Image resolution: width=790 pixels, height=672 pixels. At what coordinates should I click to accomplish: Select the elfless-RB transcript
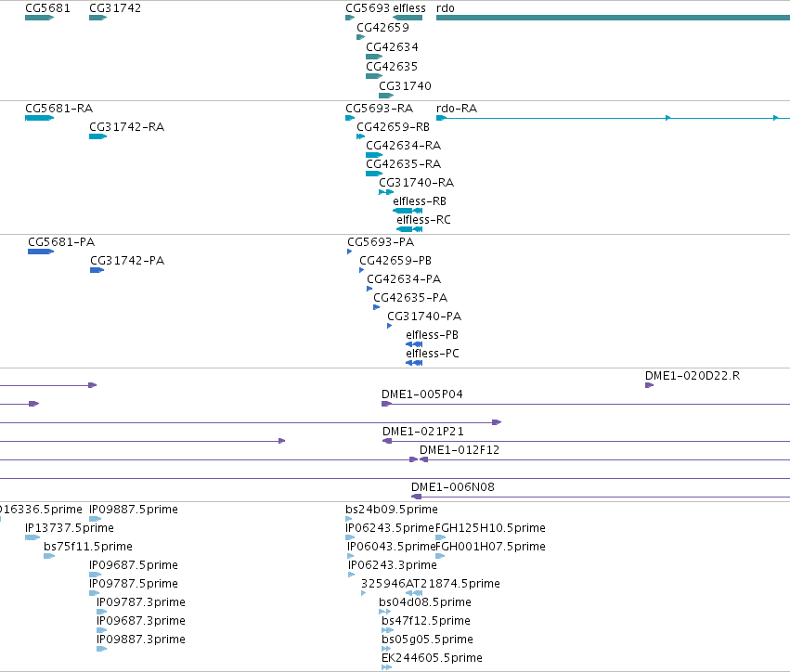tap(408, 211)
